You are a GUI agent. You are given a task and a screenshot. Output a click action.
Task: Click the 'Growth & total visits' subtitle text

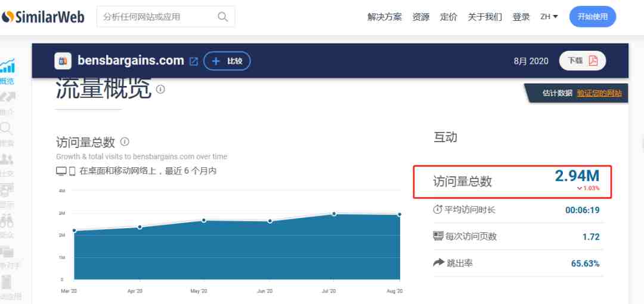click(142, 156)
